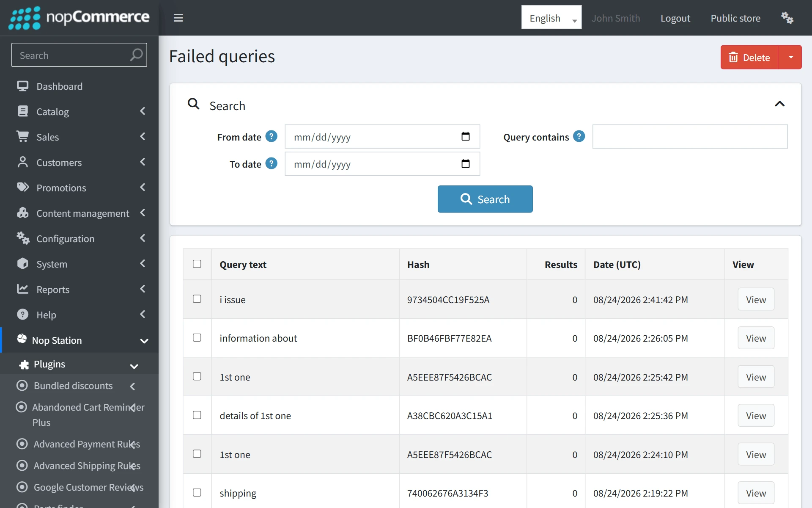Check the 'i issue' row checkbox
Screen dimensions: 812x508
[x=197, y=299]
